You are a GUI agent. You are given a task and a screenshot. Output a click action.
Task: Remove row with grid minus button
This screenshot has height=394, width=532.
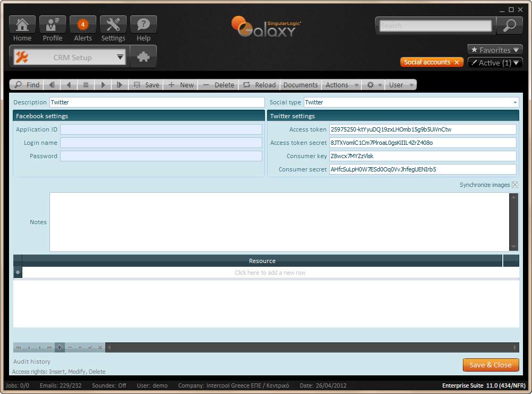pos(70,347)
